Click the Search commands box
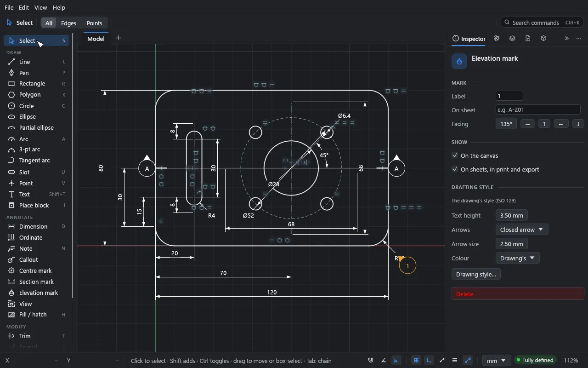 click(x=542, y=23)
